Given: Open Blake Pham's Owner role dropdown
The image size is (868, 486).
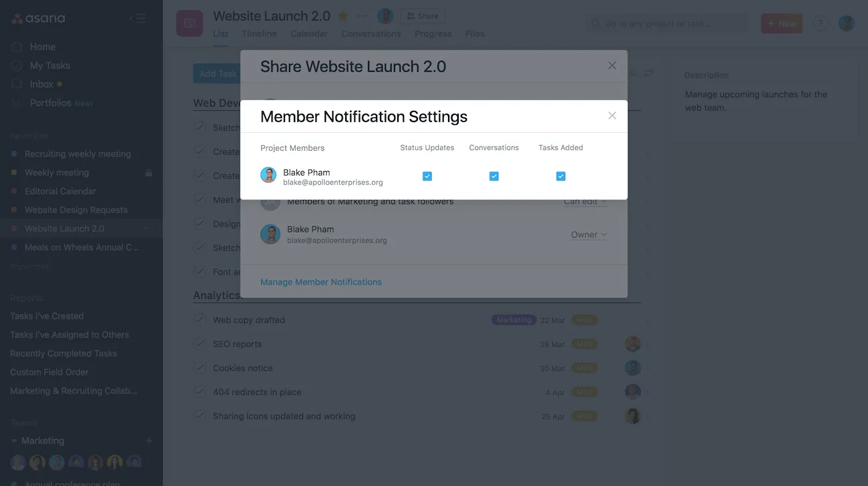Looking at the screenshot, I should coord(588,234).
